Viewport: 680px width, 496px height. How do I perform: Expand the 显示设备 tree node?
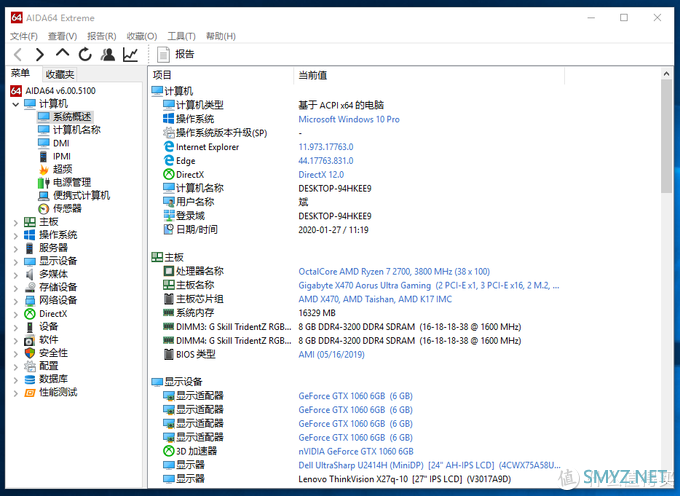(x=16, y=262)
